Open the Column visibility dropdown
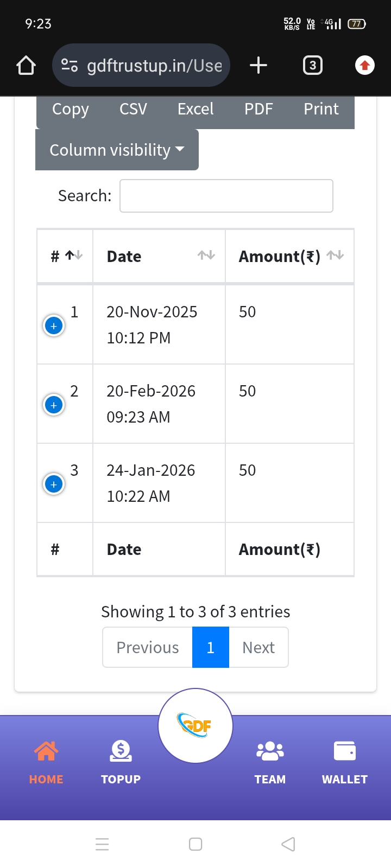 (117, 150)
